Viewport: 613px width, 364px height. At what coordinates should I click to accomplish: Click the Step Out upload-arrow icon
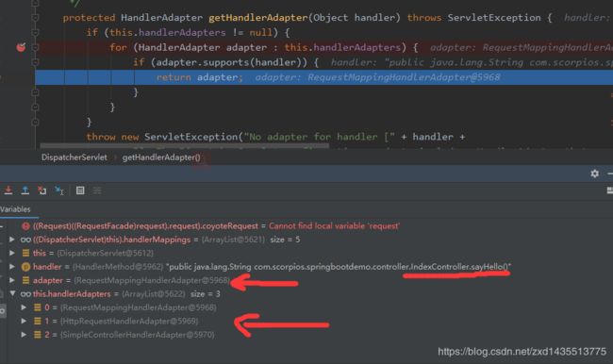pyautogui.click(x=25, y=190)
